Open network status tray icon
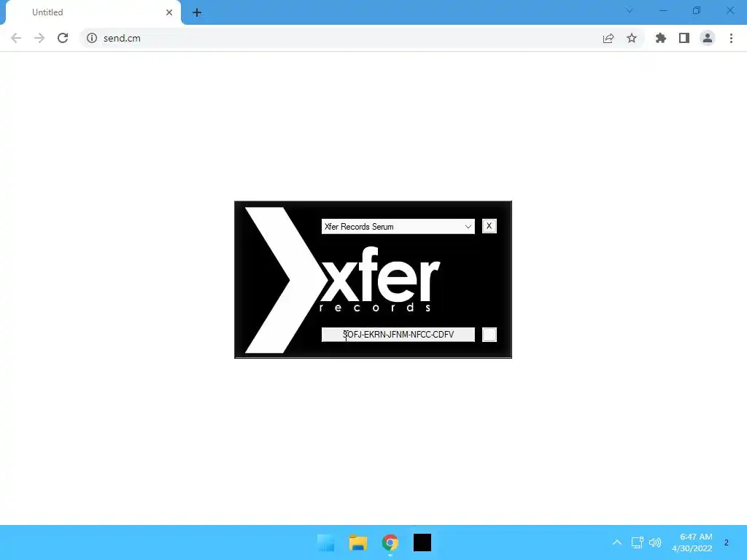Viewport: 747px width, 560px height. click(x=637, y=542)
